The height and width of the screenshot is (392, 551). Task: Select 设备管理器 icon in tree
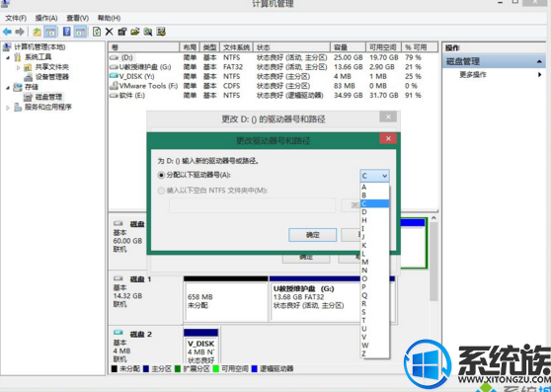tap(29, 77)
